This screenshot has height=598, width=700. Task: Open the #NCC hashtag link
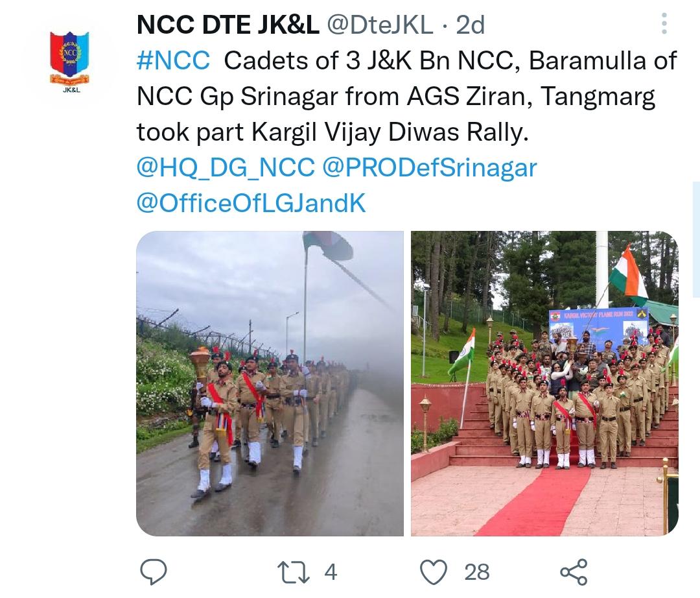[x=173, y=61]
